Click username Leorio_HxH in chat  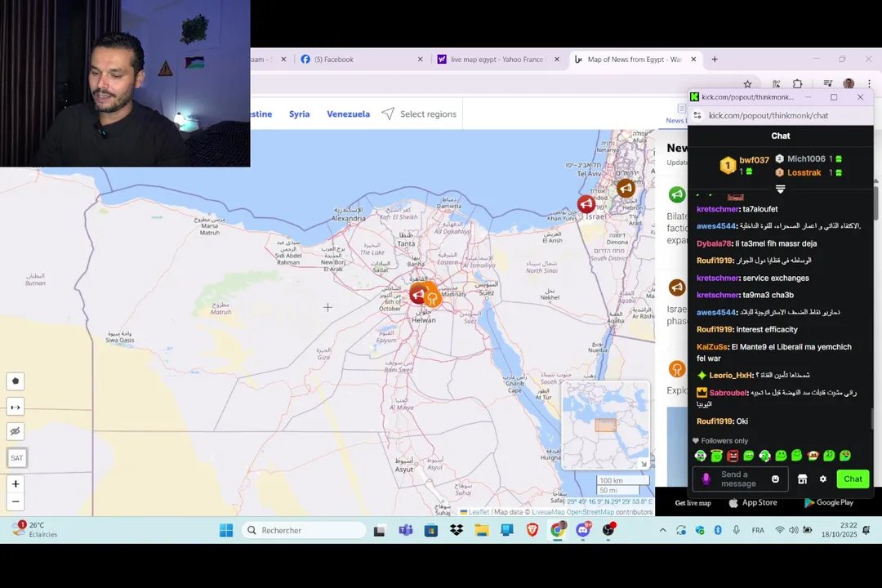pyautogui.click(x=731, y=376)
